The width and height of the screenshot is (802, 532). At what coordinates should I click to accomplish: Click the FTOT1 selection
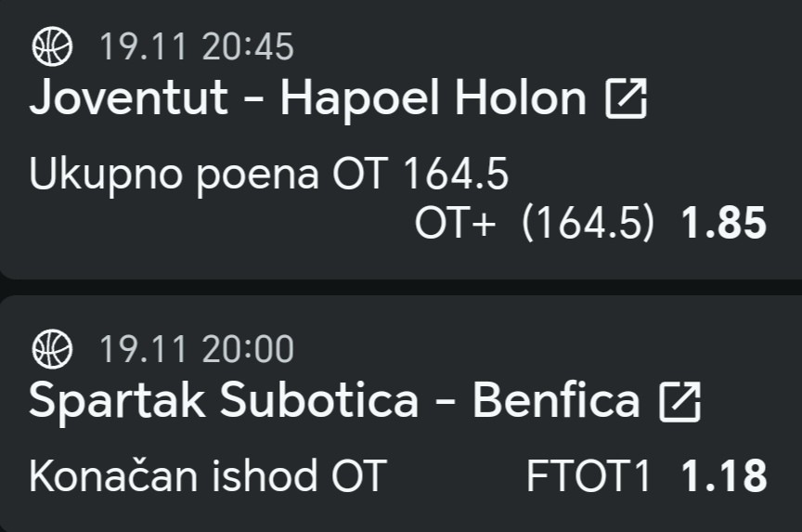pos(589,476)
